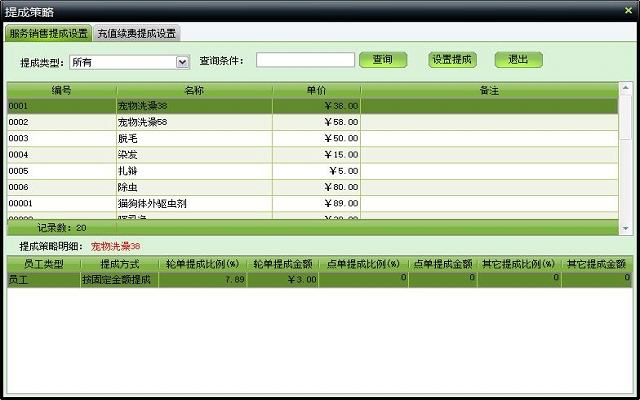Click the 设置提成 button
Screen dimensions: 640x400
tap(452, 60)
